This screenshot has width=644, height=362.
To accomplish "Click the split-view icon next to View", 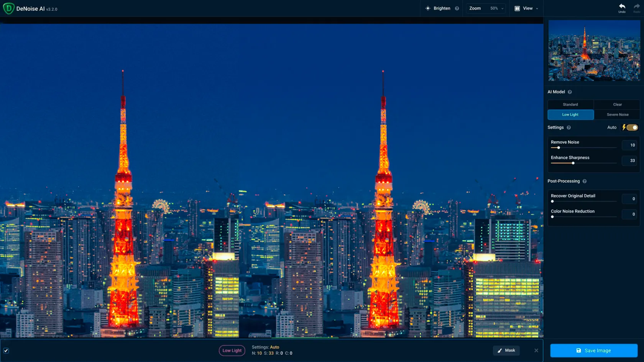I will point(516,8).
